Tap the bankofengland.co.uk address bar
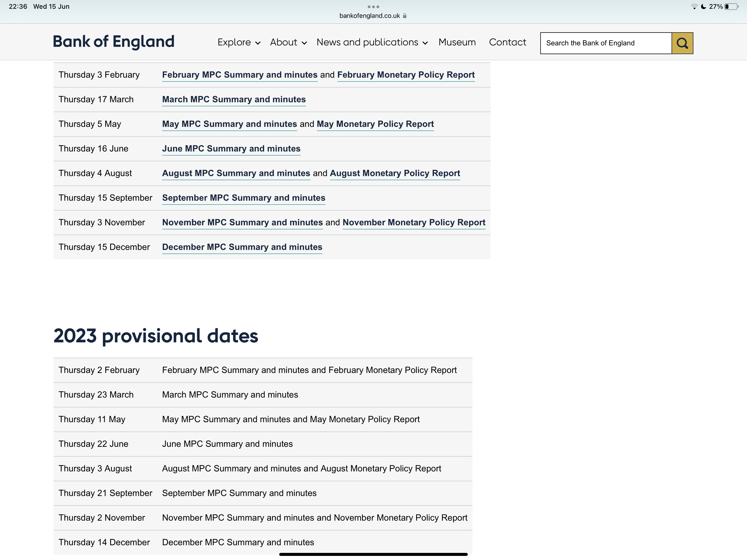 coord(373,16)
